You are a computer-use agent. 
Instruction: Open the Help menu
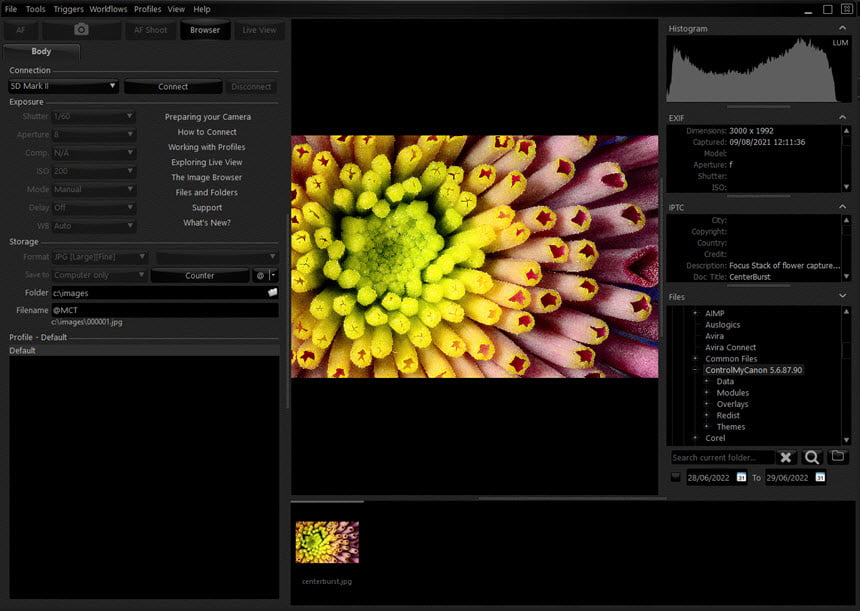(201, 9)
